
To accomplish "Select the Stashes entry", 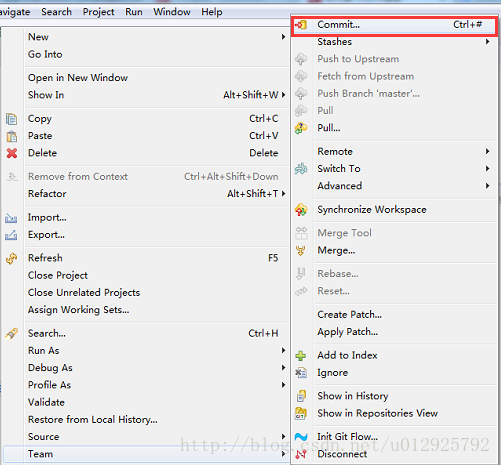I will tap(335, 42).
